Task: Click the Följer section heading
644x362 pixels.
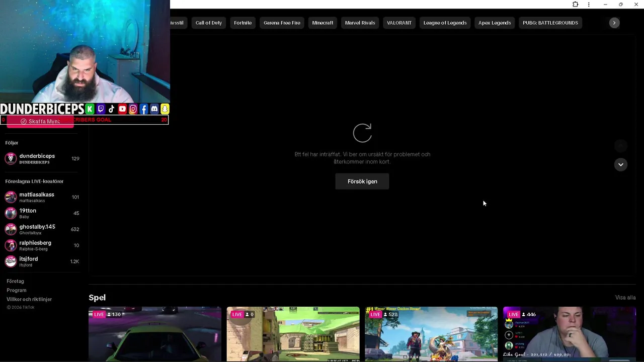Action: pyautogui.click(x=12, y=143)
